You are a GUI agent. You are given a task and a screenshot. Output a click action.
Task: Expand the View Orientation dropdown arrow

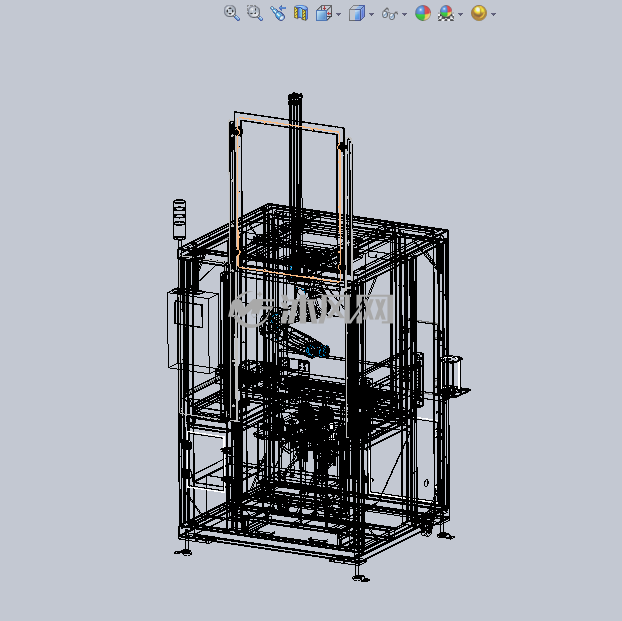point(338,14)
